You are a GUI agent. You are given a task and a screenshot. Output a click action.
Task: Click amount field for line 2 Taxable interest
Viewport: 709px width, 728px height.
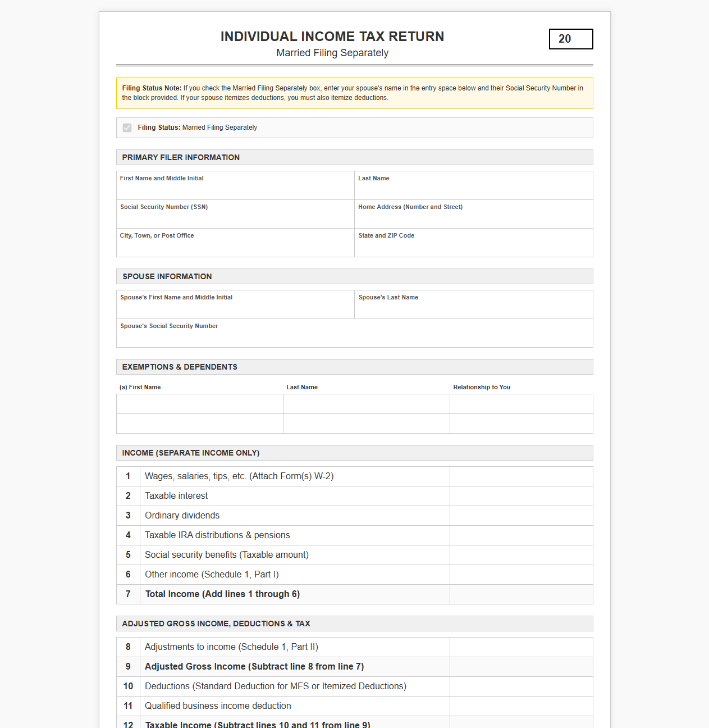pyautogui.click(x=522, y=496)
